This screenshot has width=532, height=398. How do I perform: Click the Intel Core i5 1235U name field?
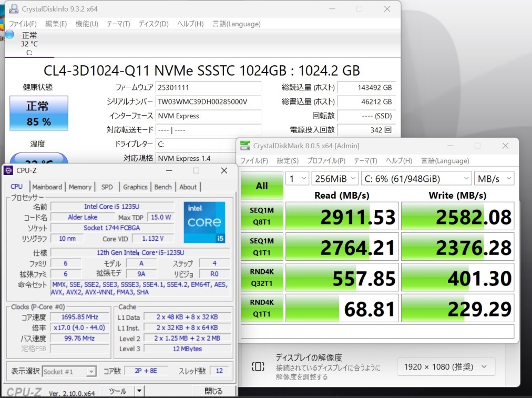coord(112,207)
